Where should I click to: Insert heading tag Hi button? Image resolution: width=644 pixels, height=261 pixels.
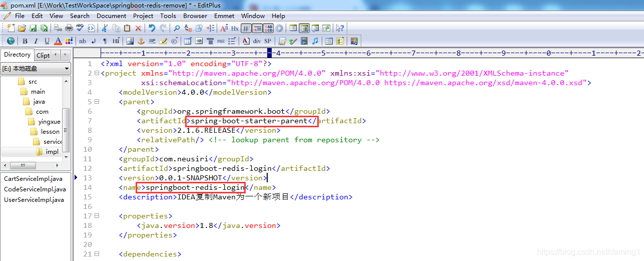point(116,41)
